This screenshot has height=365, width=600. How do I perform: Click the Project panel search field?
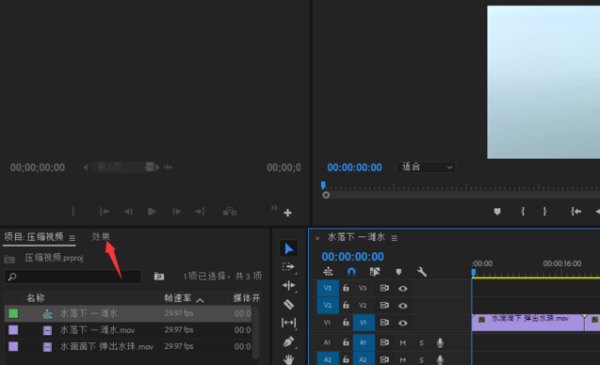click(73, 276)
